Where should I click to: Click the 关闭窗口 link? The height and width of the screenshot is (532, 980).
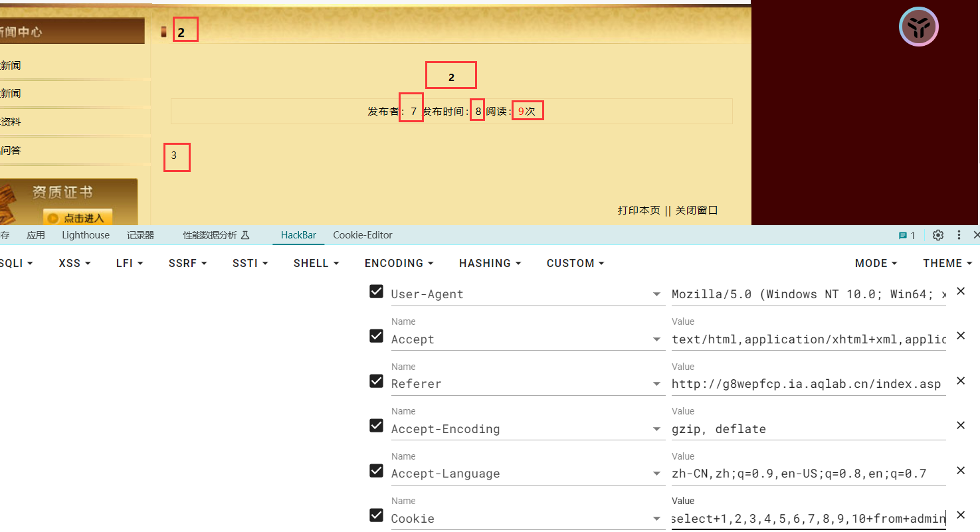[697, 211]
